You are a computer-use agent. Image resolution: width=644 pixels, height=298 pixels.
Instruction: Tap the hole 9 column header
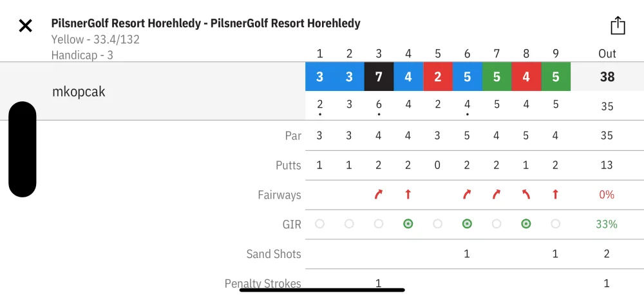(x=555, y=54)
